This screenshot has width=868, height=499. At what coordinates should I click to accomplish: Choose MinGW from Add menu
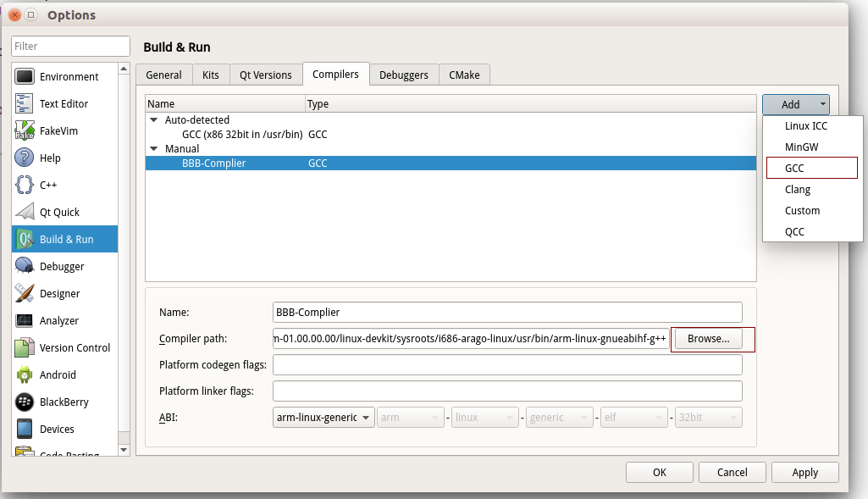tap(812, 147)
